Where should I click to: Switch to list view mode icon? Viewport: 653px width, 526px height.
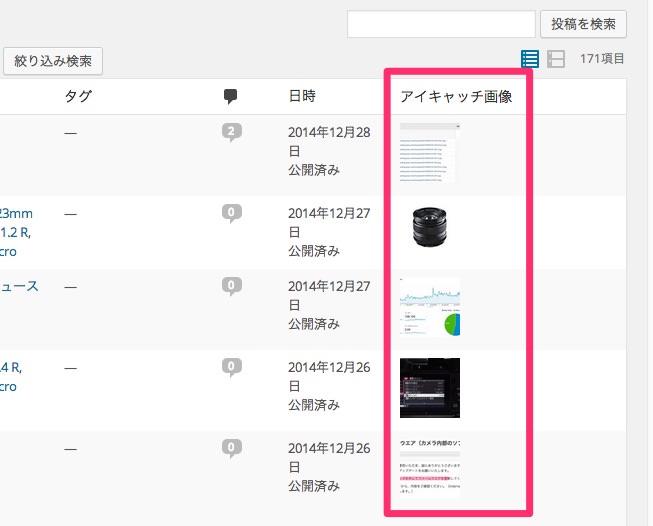point(530,59)
